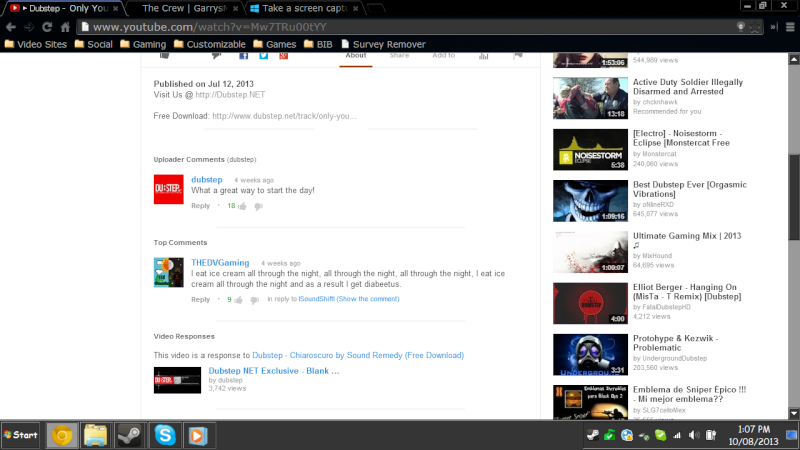Reply to dubstep's comment

pos(201,206)
